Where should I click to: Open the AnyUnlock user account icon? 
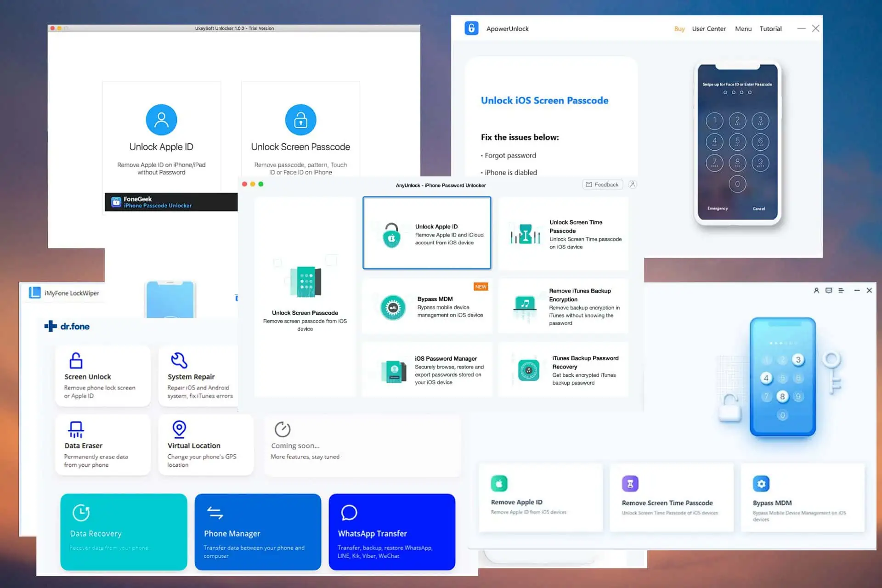[633, 185]
